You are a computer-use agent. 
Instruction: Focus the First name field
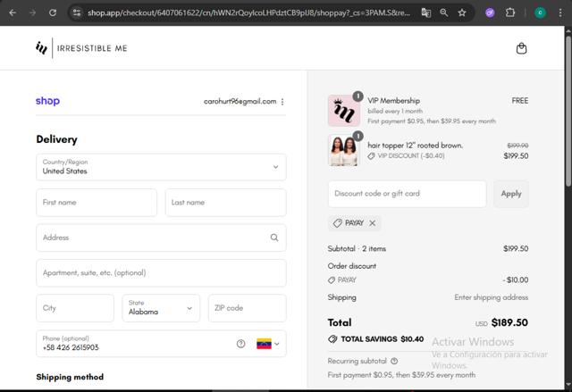[x=97, y=203]
